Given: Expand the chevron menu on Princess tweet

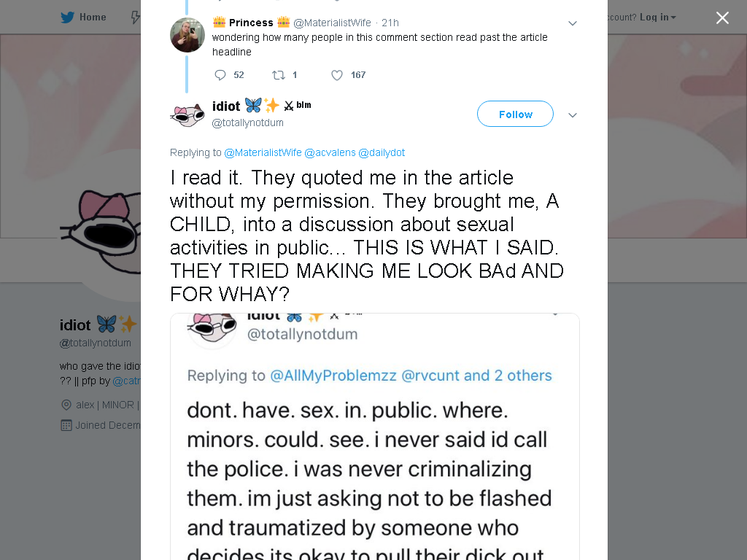Looking at the screenshot, I should [573, 23].
